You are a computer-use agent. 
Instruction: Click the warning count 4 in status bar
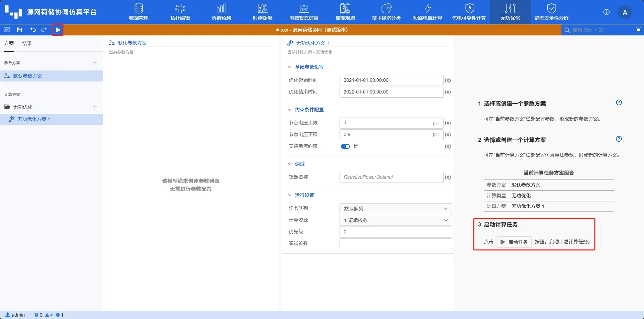(49, 315)
